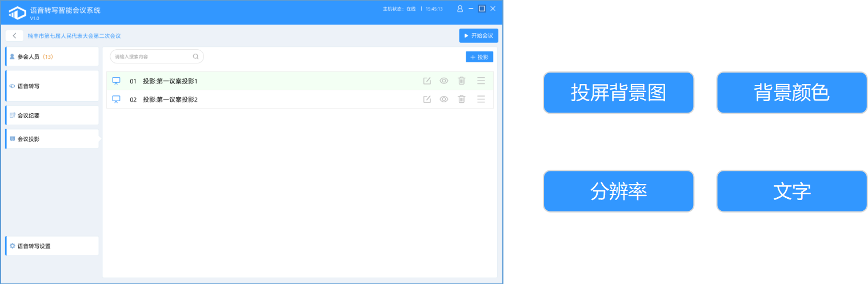The width and height of the screenshot is (868, 284).
Task: Open the 参会人员 tab
Action: point(51,57)
